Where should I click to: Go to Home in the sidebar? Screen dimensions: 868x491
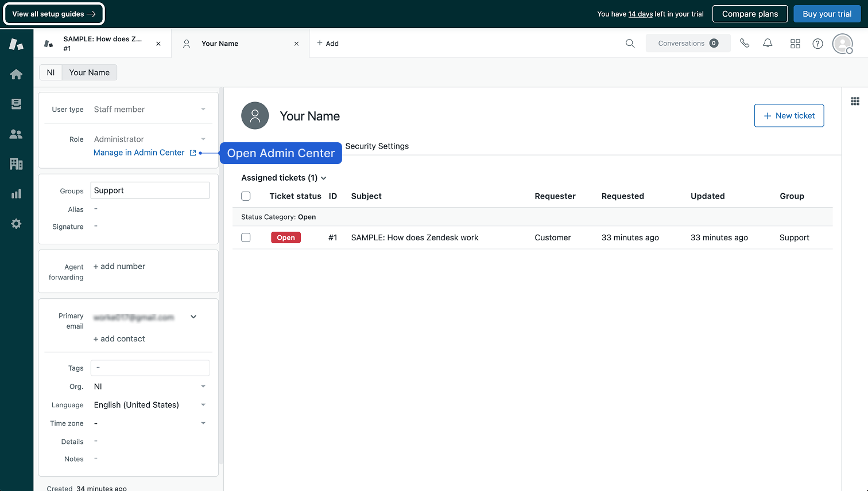click(16, 74)
